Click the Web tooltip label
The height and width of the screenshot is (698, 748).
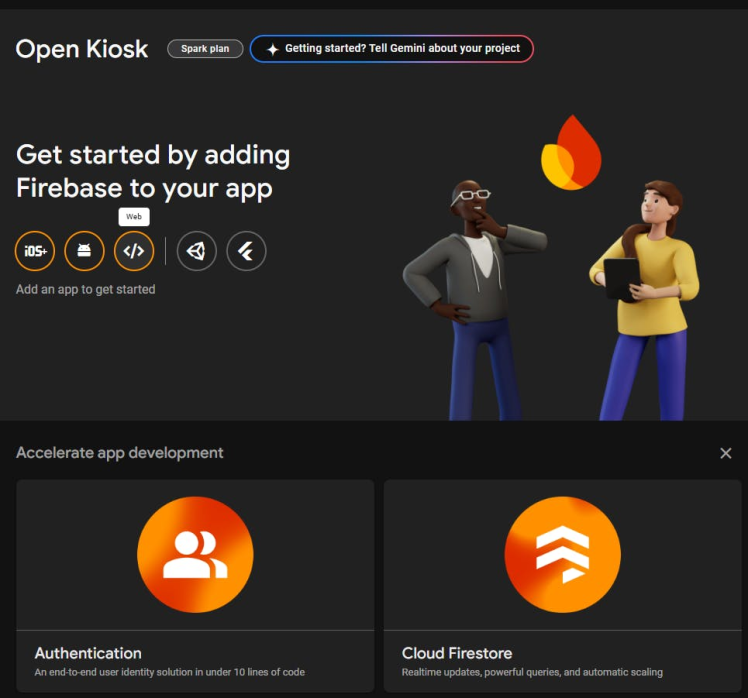click(134, 216)
